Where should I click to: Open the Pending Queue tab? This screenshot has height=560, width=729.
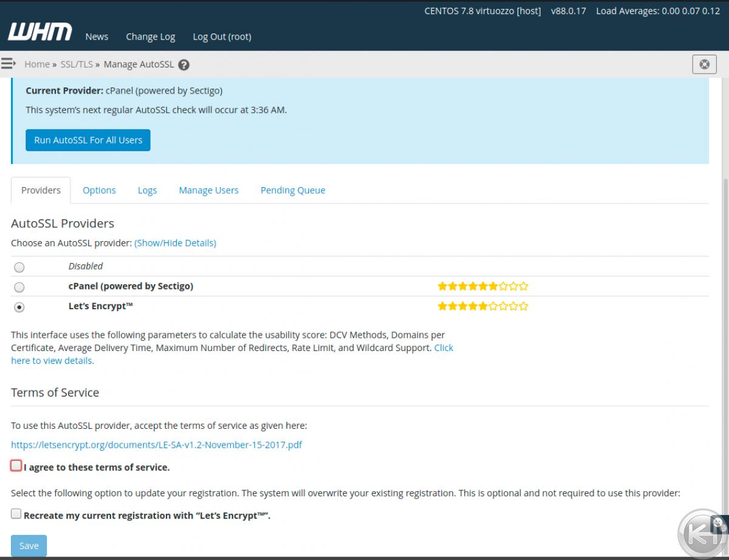tap(293, 190)
